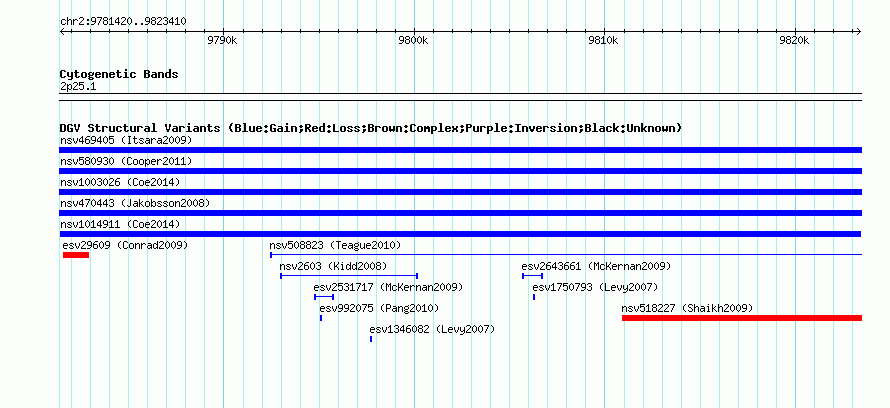Click the blue bar under nsv1003026
Screen dimensions: 890x408
[x=460, y=192]
